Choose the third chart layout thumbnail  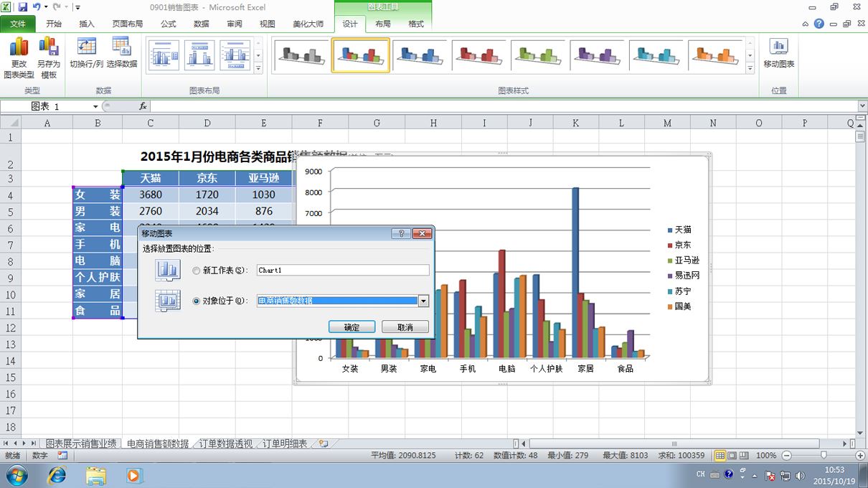(x=235, y=55)
